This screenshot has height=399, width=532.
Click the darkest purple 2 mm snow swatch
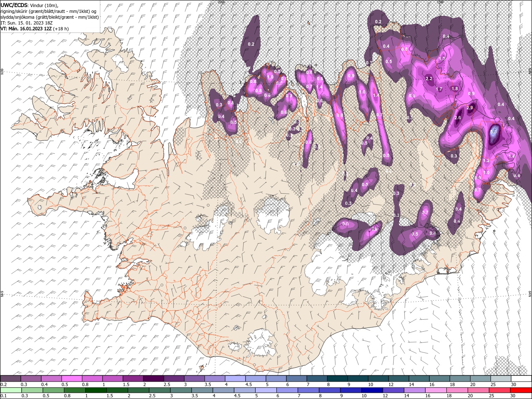(153, 379)
